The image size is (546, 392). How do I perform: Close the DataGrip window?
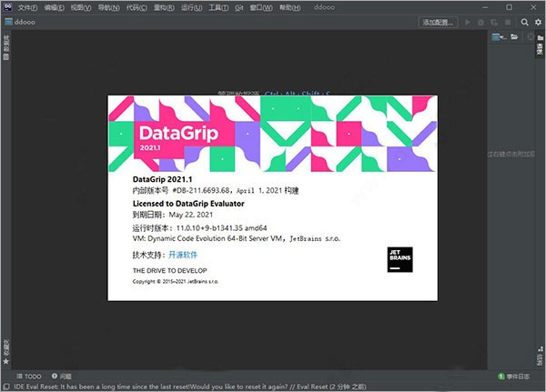click(533, 7)
